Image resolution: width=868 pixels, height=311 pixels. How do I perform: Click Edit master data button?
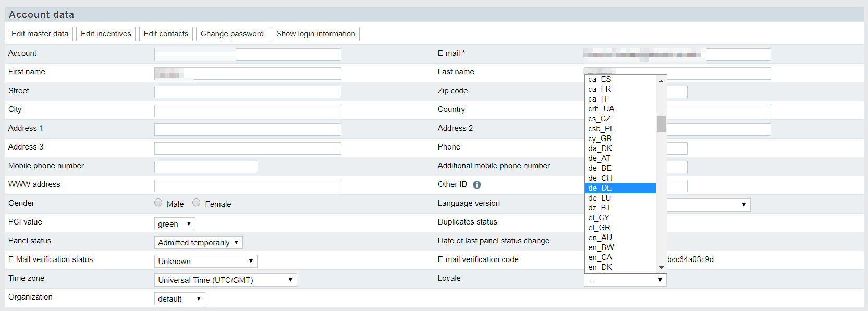pos(40,34)
